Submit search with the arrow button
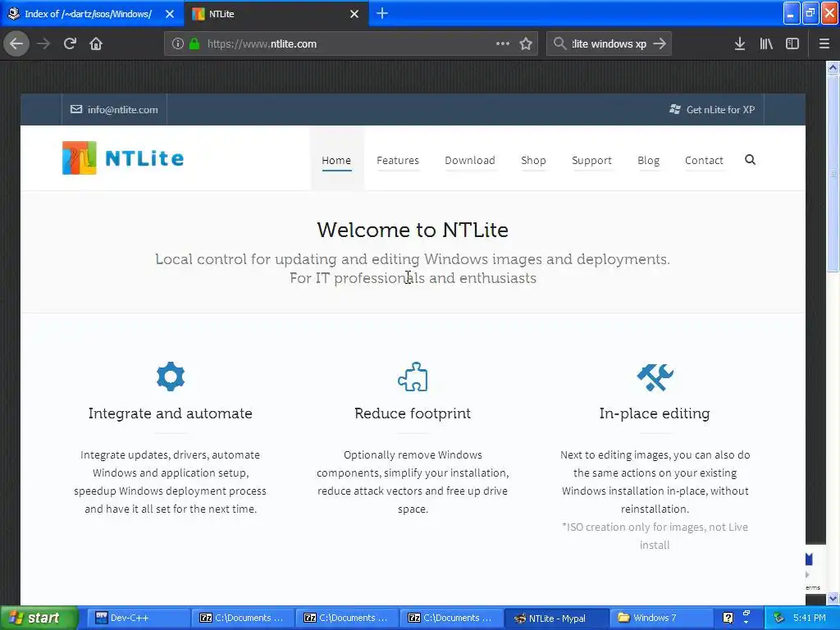This screenshot has height=630, width=840. [660, 43]
